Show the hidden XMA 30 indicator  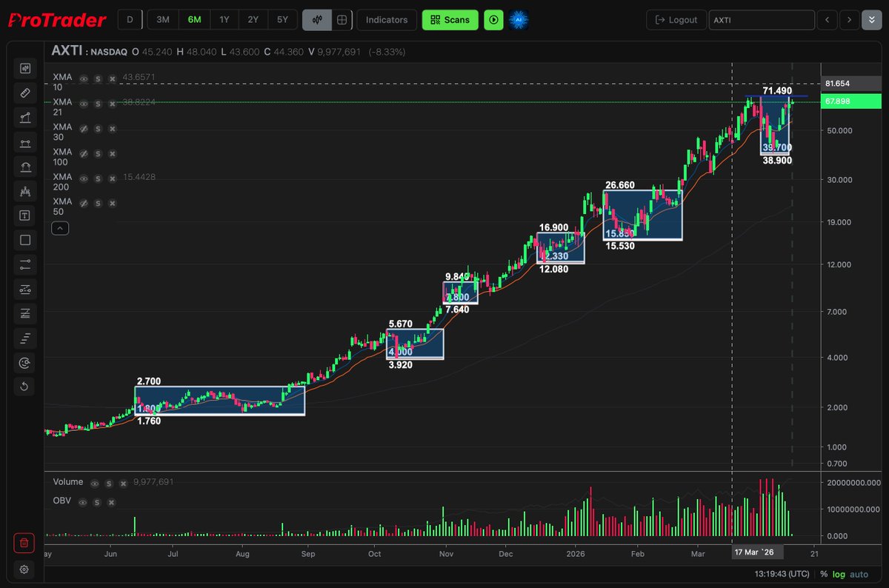pyautogui.click(x=83, y=129)
